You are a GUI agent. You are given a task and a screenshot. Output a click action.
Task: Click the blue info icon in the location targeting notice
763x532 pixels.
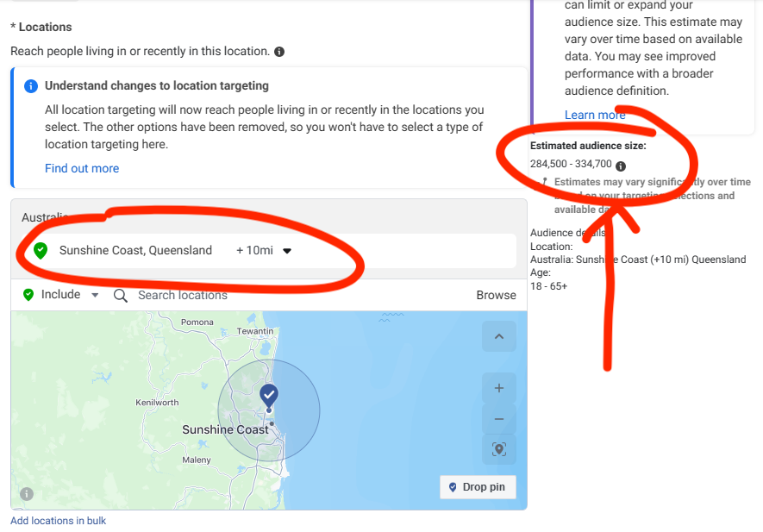[x=31, y=85]
